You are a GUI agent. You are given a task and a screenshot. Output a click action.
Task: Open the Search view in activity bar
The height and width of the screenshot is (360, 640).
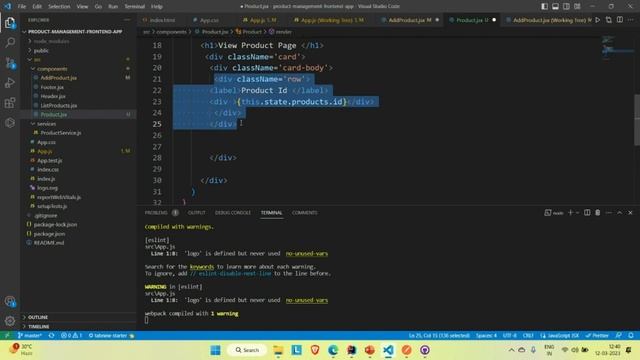(x=10, y=42)
